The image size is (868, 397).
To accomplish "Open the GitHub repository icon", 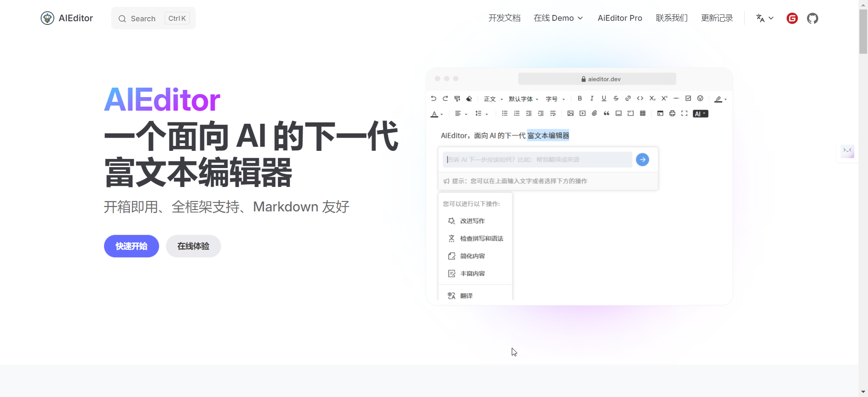I will [812, 19].
